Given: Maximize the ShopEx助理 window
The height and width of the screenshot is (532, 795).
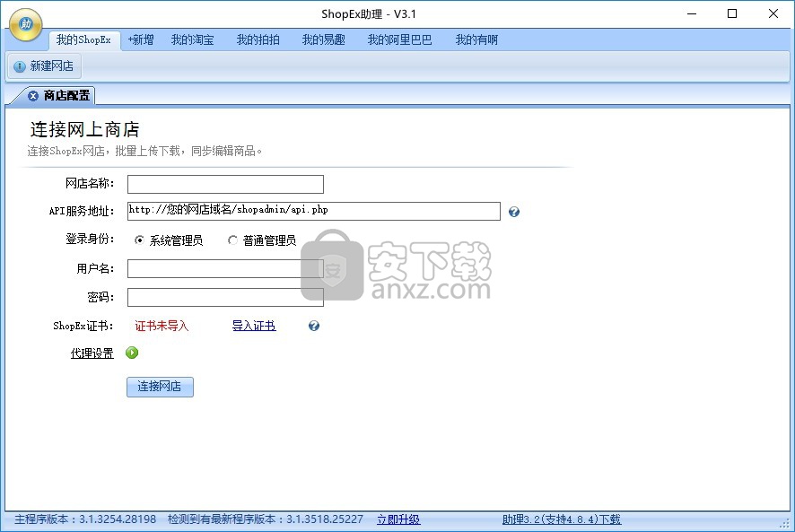Looking at the screenshot, I should pyautogui.click(x=732, y=13).
